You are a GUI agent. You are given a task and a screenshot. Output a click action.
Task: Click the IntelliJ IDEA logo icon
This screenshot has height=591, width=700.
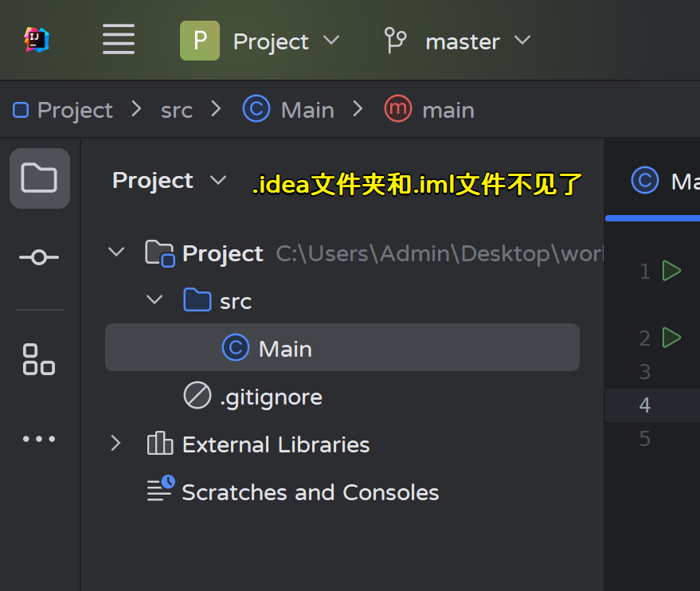coord(37,40)
